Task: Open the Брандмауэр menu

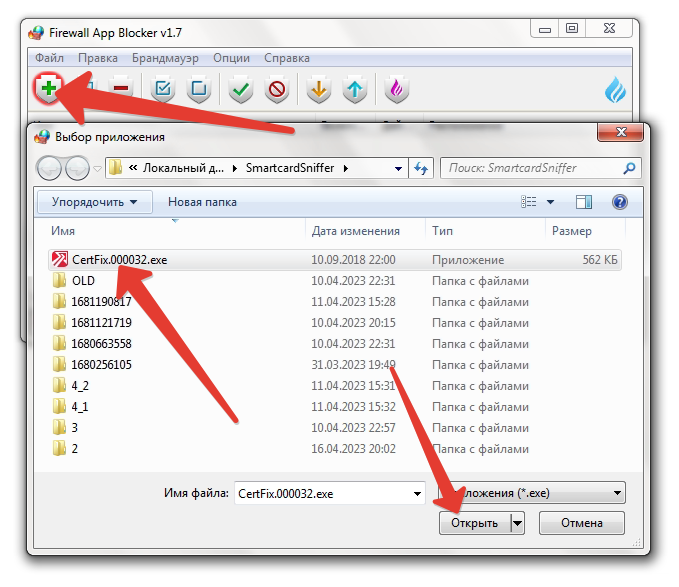Action: [x=165, y=58]
